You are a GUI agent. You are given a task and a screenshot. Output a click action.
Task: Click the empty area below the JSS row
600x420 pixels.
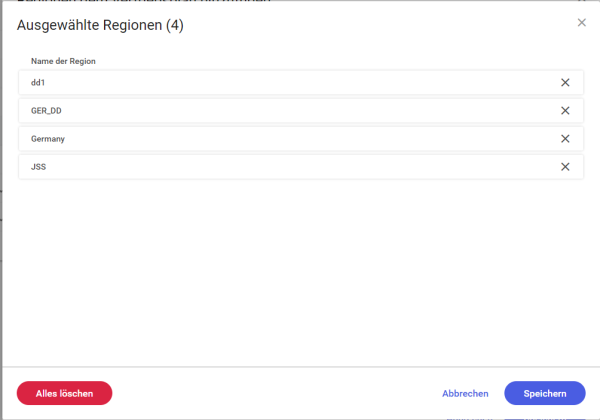[301, 272]
